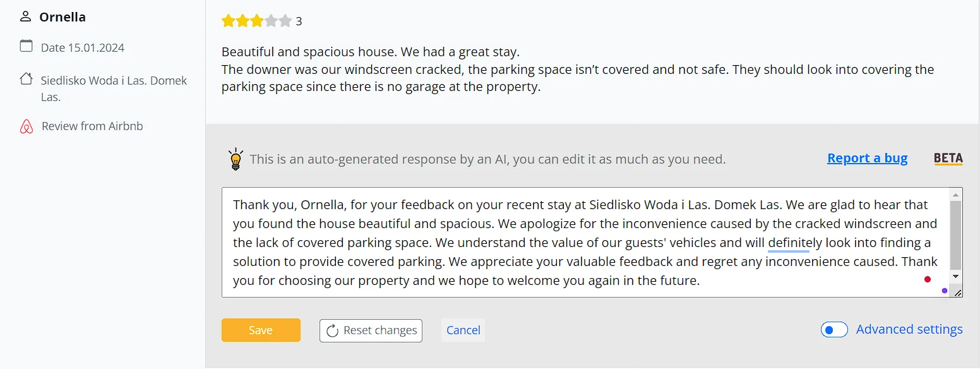Click the fifth gray star in the rating
Screen dimensions: 980x369
tap(285, 21)
